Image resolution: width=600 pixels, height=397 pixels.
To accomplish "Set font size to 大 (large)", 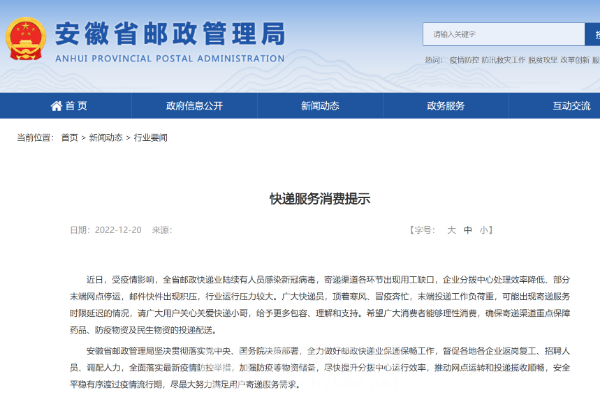I will coord(452,230).
